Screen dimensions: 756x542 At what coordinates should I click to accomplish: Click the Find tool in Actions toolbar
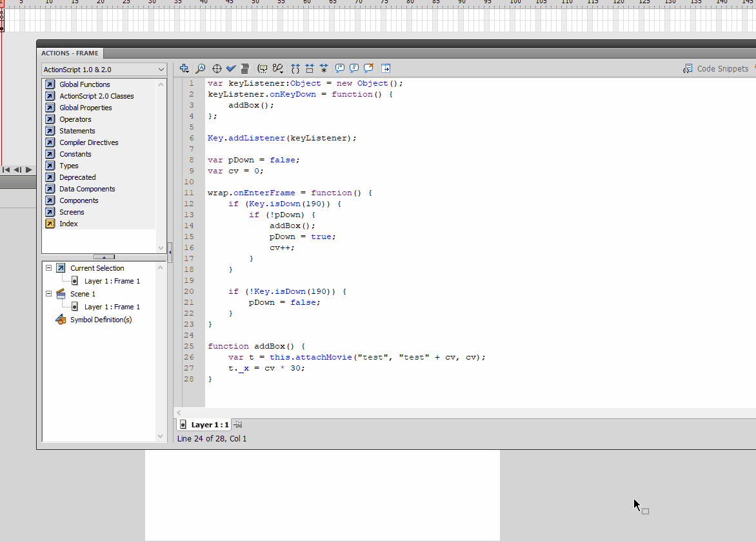[201, 68]
